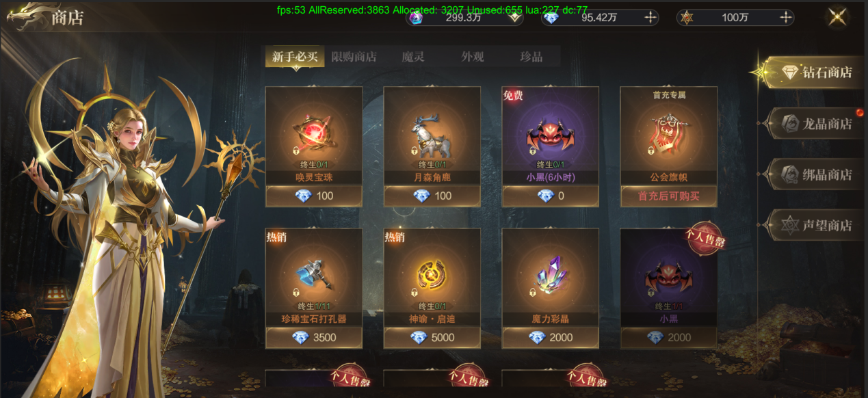Click the 神谕·启迪 golden ring icon
The width and height of the screenshot is (868, 398).
432,274
